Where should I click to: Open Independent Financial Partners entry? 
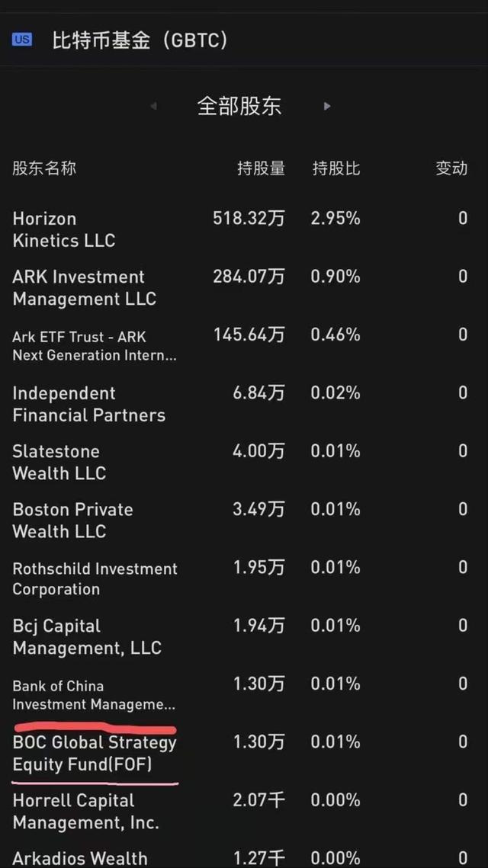tap(244, 404)
